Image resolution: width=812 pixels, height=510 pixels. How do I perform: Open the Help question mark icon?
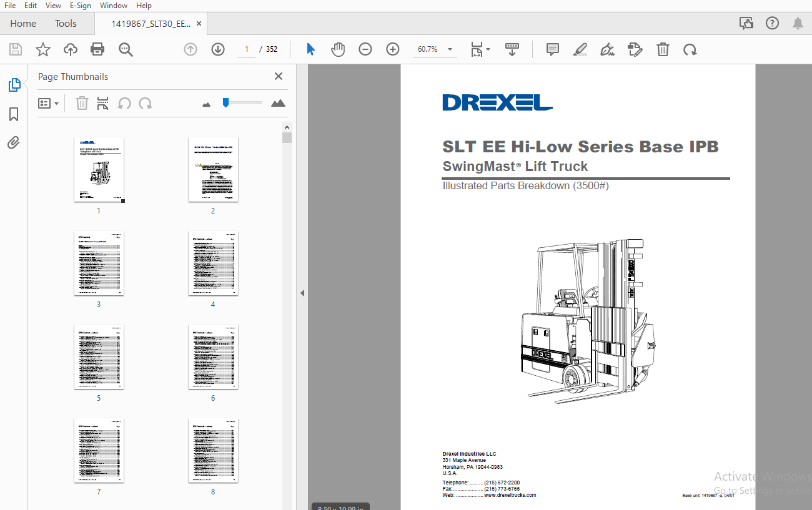(x=772, y=24)
